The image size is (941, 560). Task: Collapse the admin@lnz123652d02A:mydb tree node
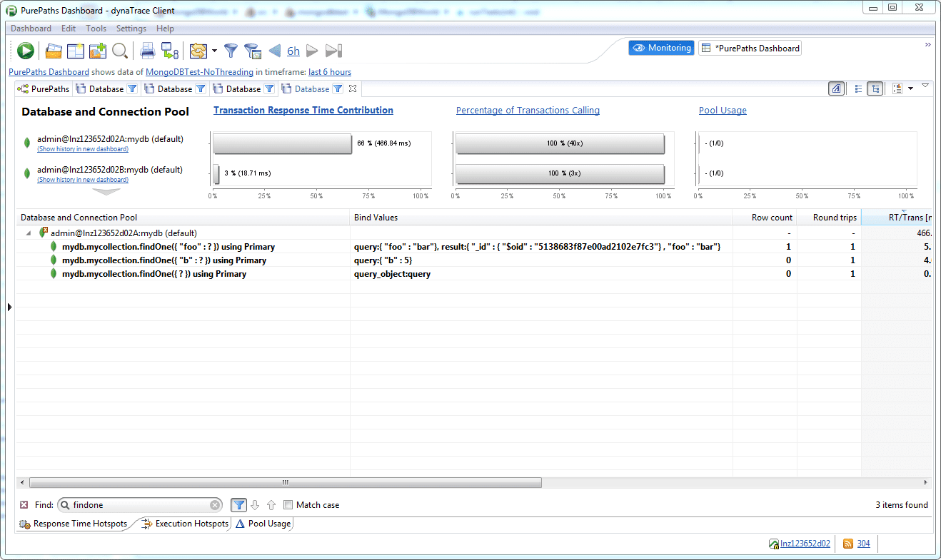[x=28, y=233]
